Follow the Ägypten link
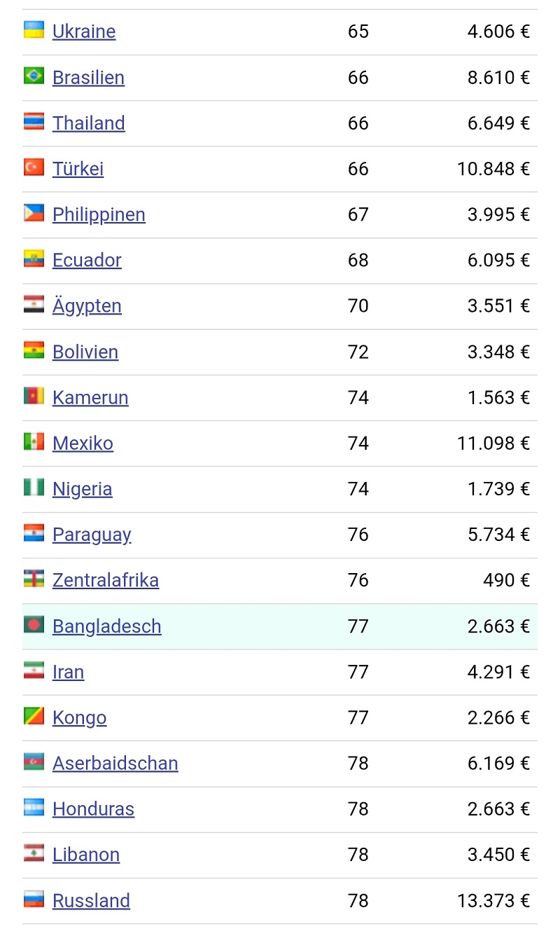Viewport: 560px width, 929px height. click(87, 306)
